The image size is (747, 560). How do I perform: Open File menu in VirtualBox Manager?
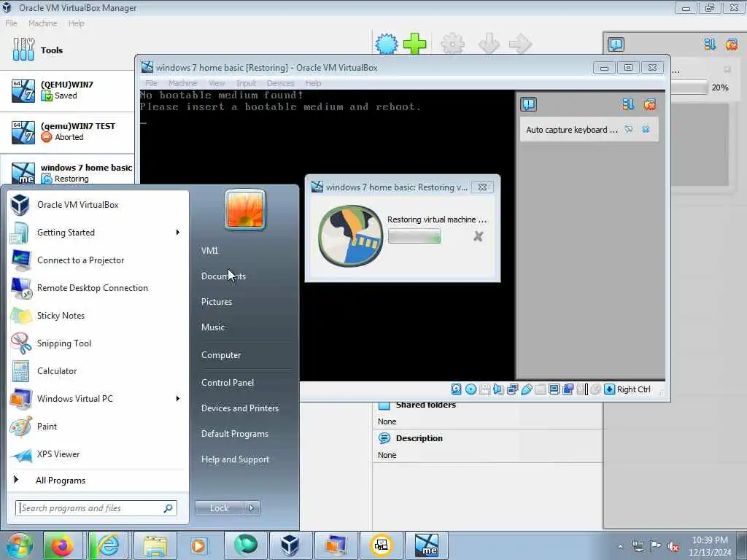click(x=11, y=23)
